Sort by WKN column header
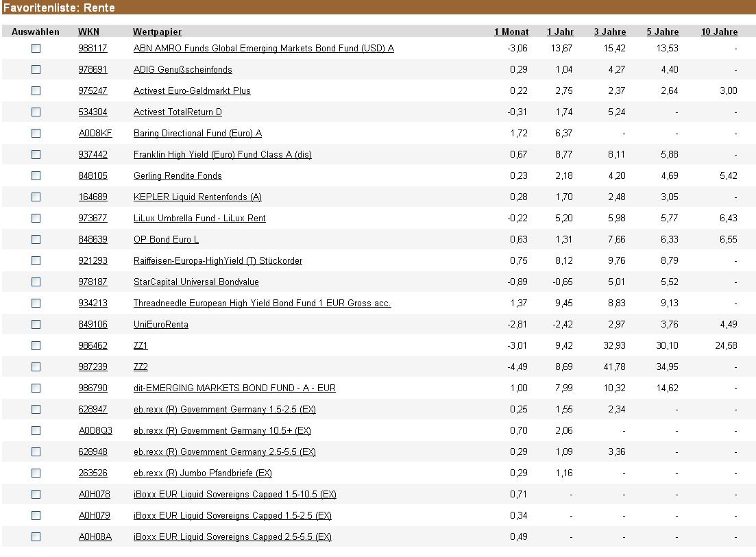Screen dimensions: 756x557 (x=88, y=32)
